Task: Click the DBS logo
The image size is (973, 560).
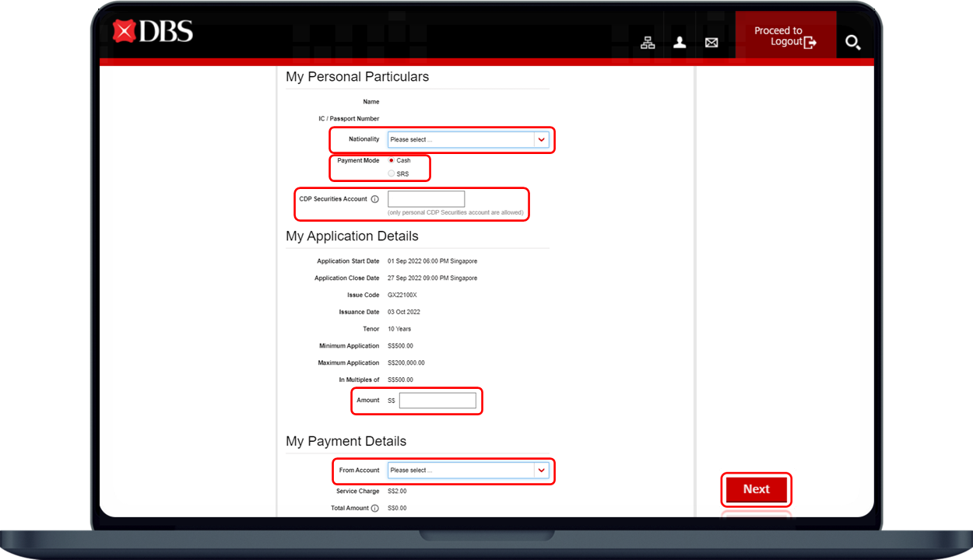Action: tap(153, 31)
